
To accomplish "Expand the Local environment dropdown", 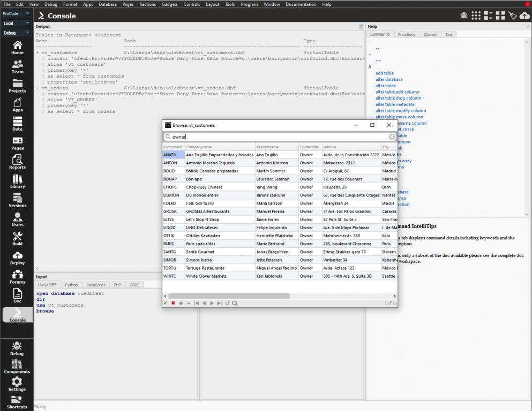I will (16, 24).
